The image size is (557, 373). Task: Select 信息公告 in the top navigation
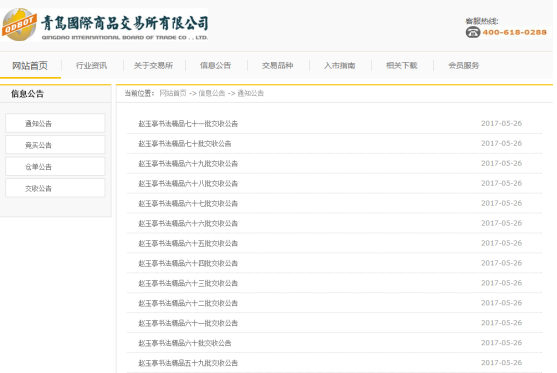pyautogui.click(x=215, y=66)
